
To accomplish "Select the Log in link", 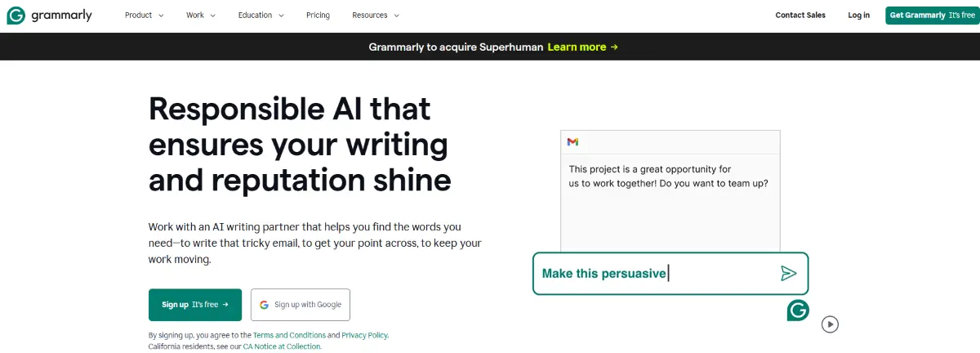I will tap(859, 16).
